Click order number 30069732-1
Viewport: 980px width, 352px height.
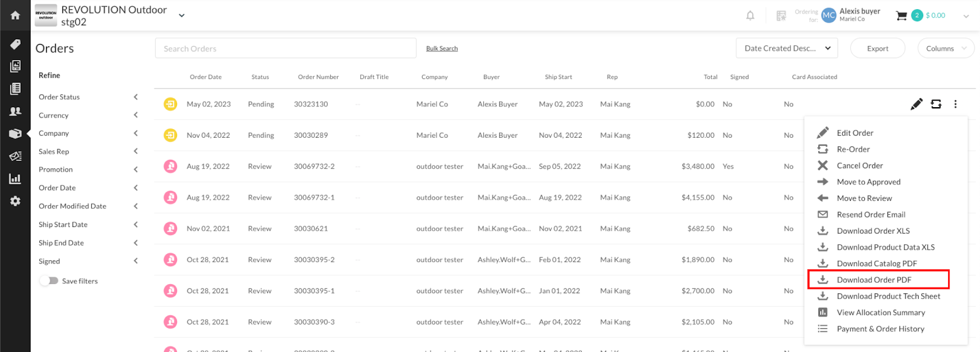pyautogui.click(x=314, y=198)
